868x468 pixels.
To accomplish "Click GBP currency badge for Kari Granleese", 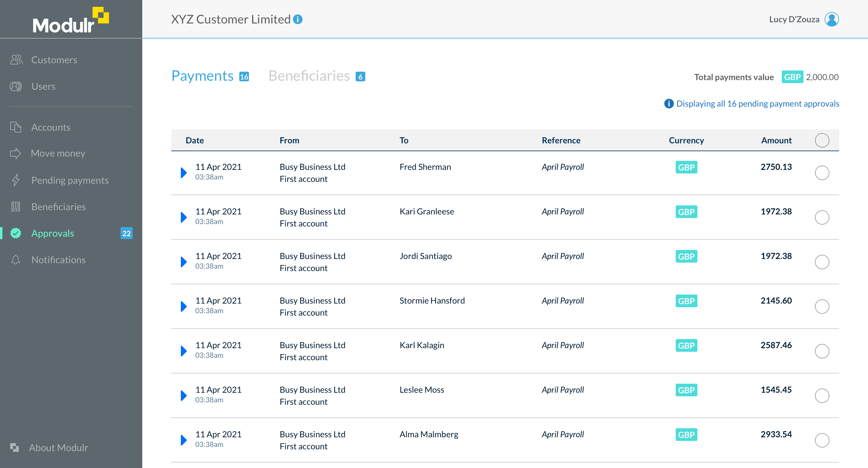I will [686, 212].
